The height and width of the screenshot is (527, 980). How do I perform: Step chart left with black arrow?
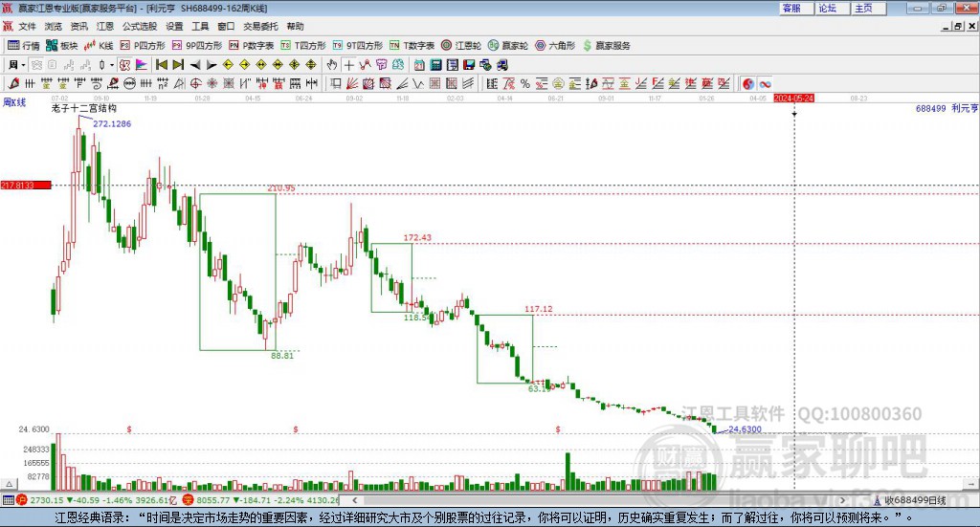coord(195,65)
